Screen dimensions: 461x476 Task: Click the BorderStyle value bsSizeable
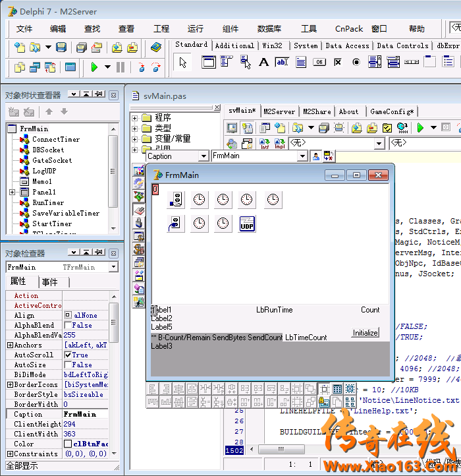85,394
